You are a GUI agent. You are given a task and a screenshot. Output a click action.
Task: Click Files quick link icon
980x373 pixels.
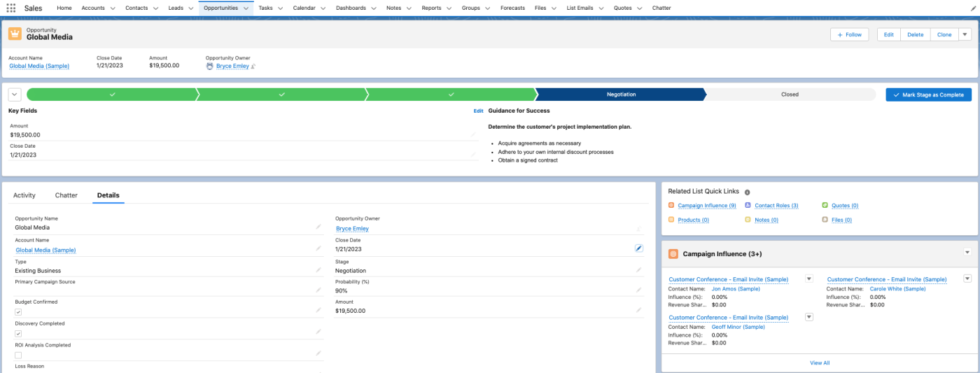coord(825,220)
